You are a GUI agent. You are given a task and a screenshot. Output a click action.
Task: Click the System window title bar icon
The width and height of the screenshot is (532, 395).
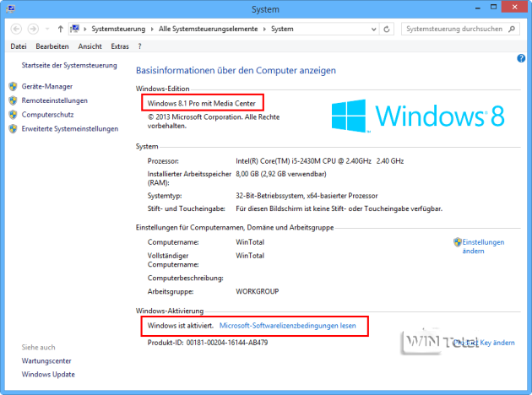10,8
